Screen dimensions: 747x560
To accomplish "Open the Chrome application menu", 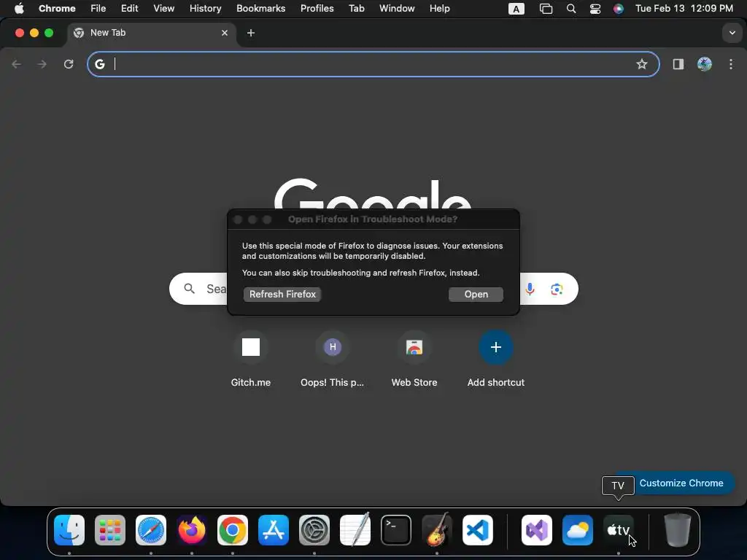I will (57, 9).
